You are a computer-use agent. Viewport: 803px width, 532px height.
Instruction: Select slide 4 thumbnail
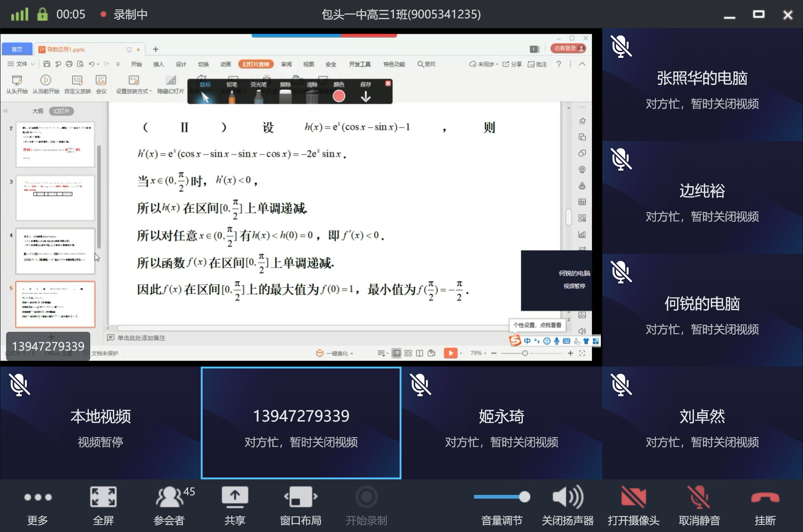pos(55,251)
